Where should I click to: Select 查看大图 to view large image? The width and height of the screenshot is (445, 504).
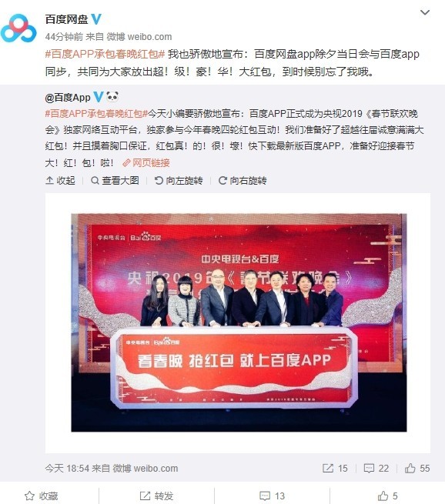coord(115,181)
